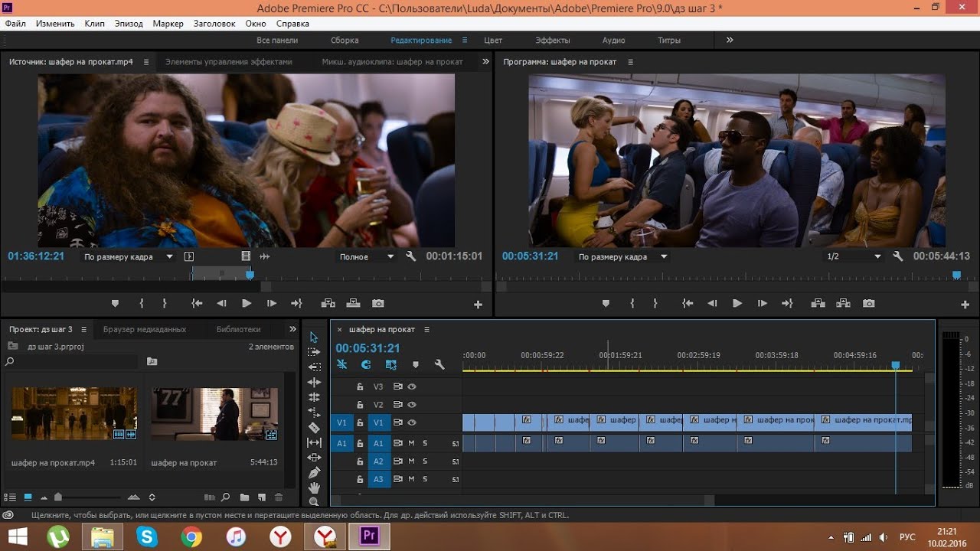Viewport: 980px width, 551px height.
Task: Click Lift in the Program monitor
Action: tap(818, 303)
